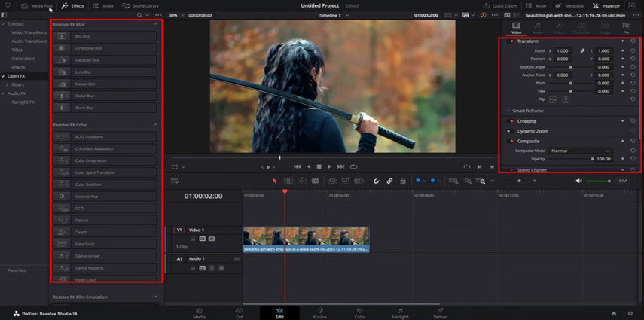This screenshot has width=644, height=320.
Task: Expand the Smart Reframe section
Action: [x=508, y=111]
